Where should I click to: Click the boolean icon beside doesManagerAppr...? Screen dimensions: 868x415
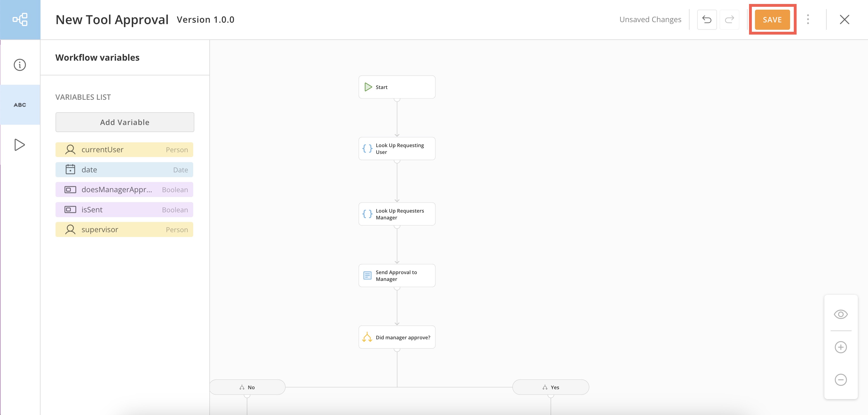click(70, 189)
